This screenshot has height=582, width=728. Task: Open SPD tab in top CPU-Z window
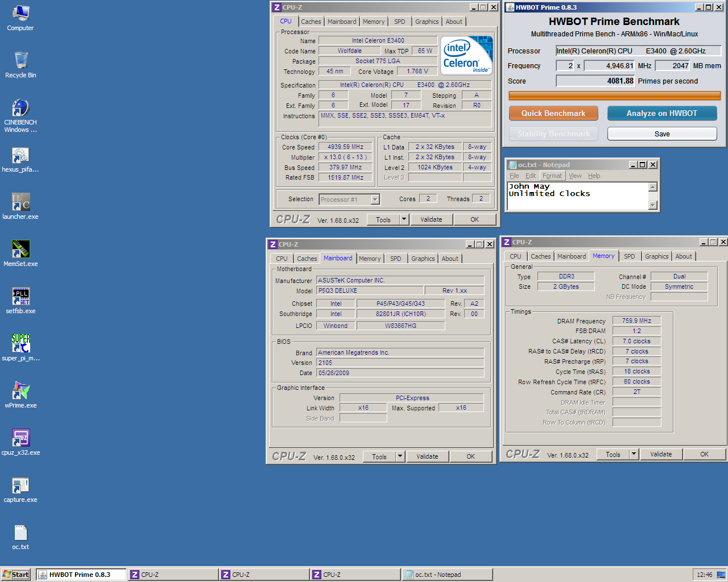click(400, 22)
